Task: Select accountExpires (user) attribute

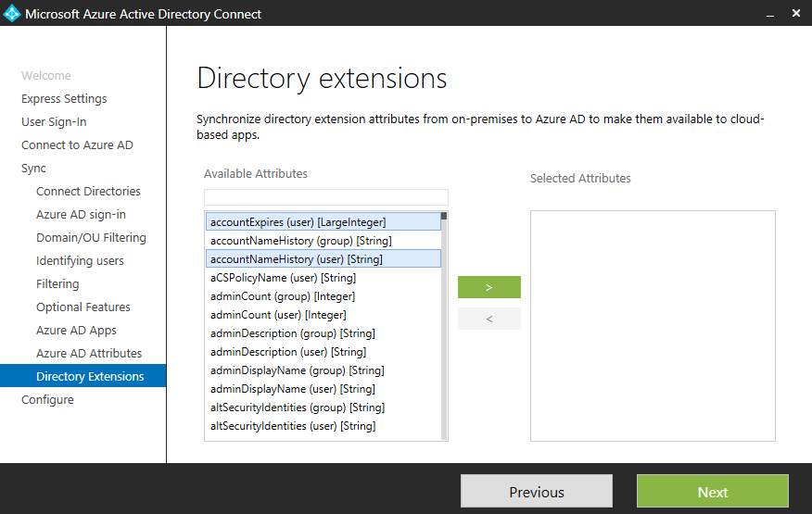Action: [298, 222]
